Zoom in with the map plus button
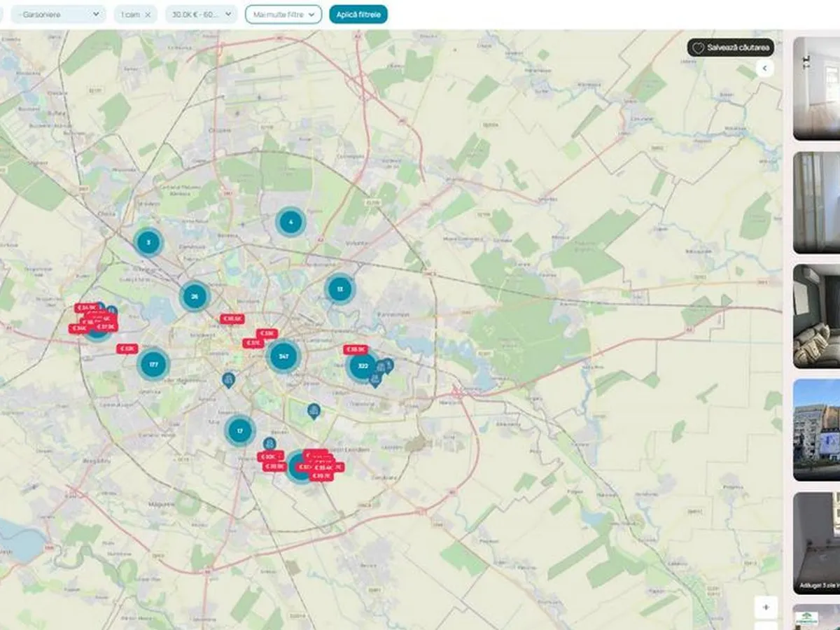The image size is (840, 630). click(766, 607)
